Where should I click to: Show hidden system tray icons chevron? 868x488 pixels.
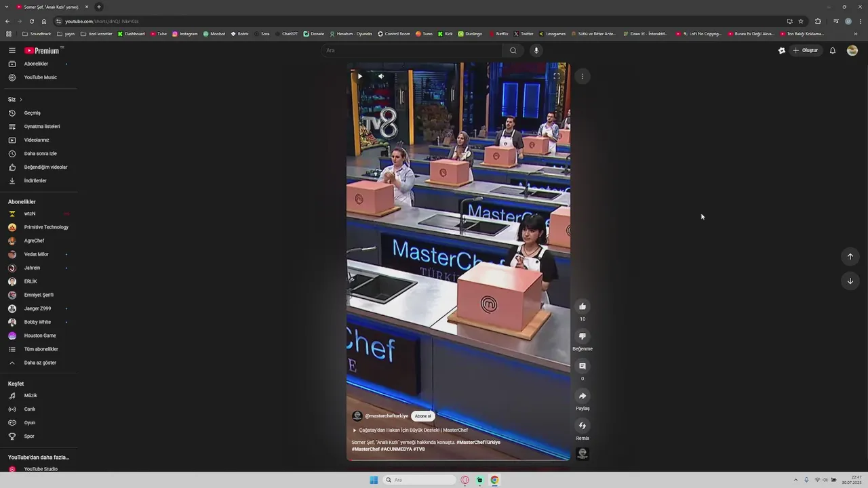[795, 480]
